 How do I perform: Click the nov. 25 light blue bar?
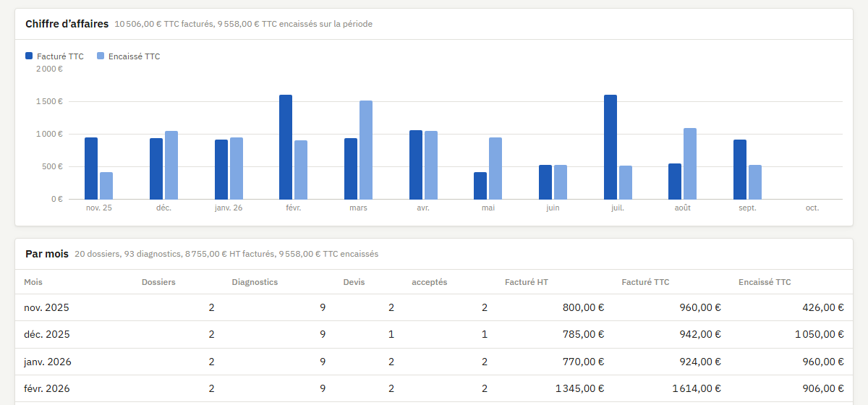106,185
